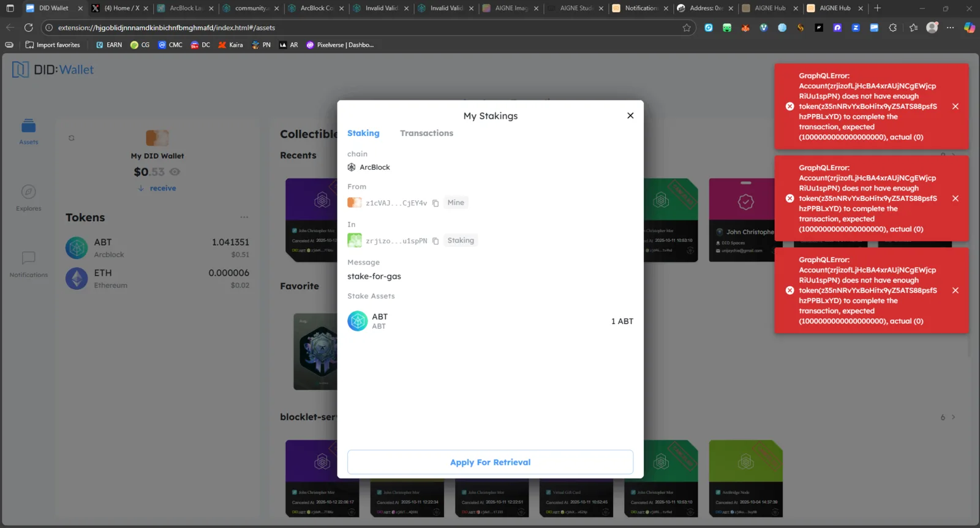
Task: Click the address bar URL field
Action: [367, 28]
